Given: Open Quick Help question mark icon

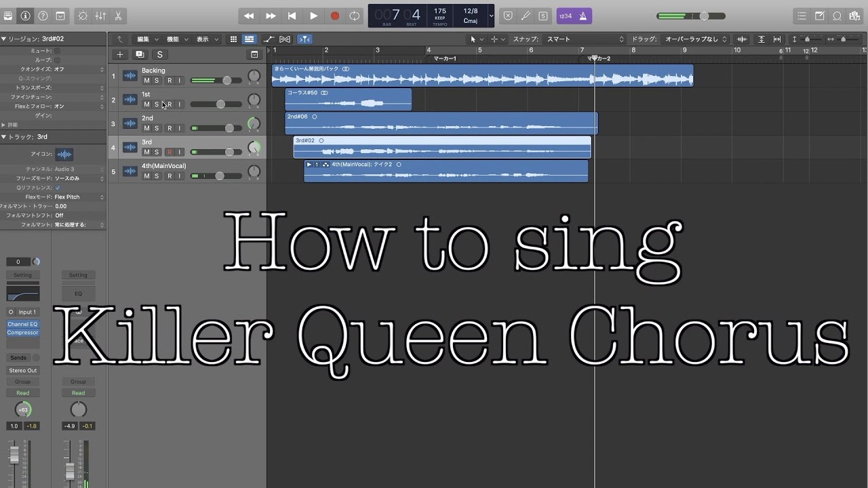Looking at the screenshot, I should tap(43, 16).
